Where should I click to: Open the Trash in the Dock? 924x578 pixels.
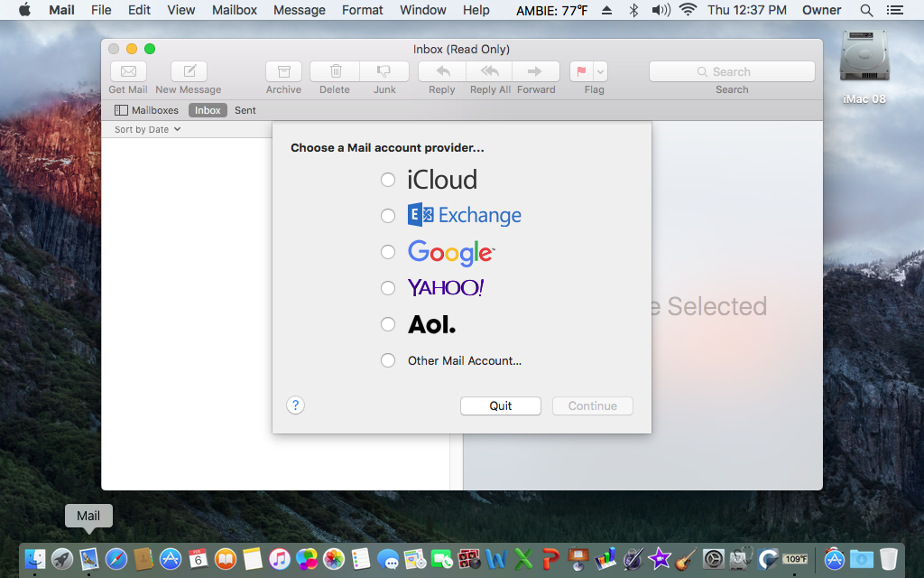click(x=888, y=558)
